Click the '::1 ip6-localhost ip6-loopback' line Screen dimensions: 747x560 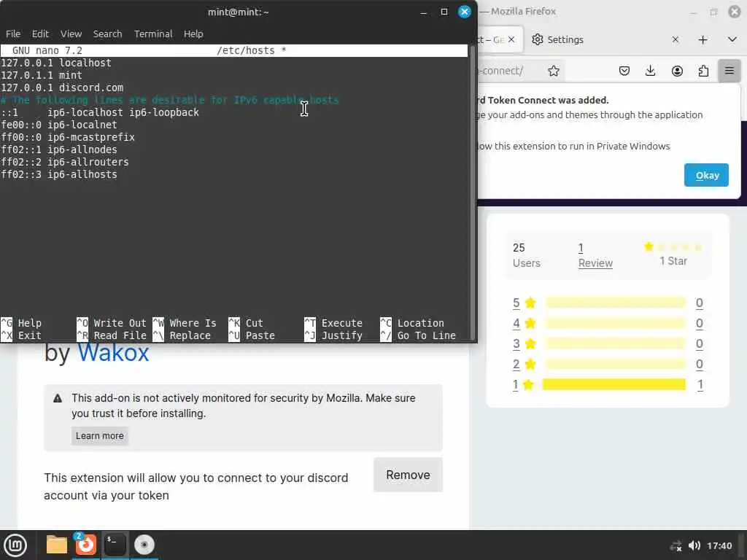pos(100,112)
